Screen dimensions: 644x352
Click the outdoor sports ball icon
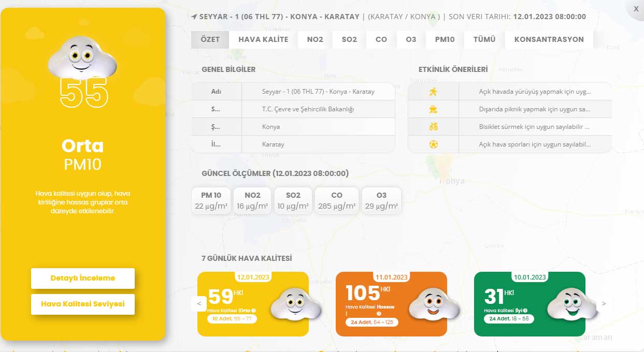[433, 144]
